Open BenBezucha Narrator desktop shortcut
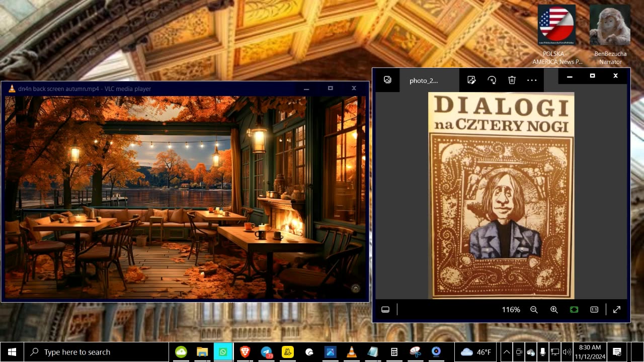The height and width of the screenshot is (362, 644). click(x=610, y=35)
